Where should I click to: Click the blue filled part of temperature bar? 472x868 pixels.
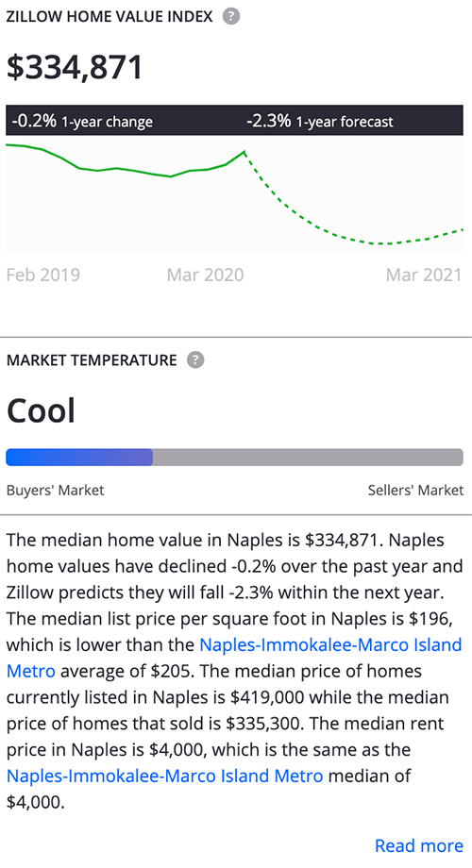click(79, 458)
